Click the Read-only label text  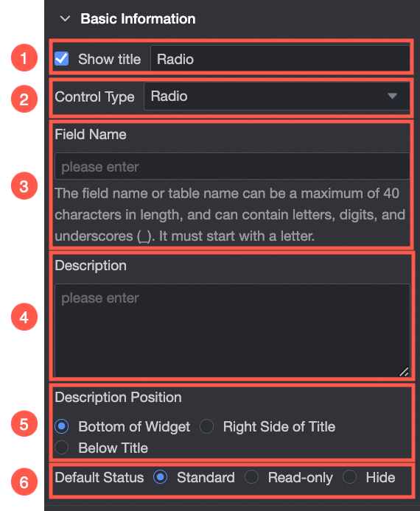tap(301, 478)
